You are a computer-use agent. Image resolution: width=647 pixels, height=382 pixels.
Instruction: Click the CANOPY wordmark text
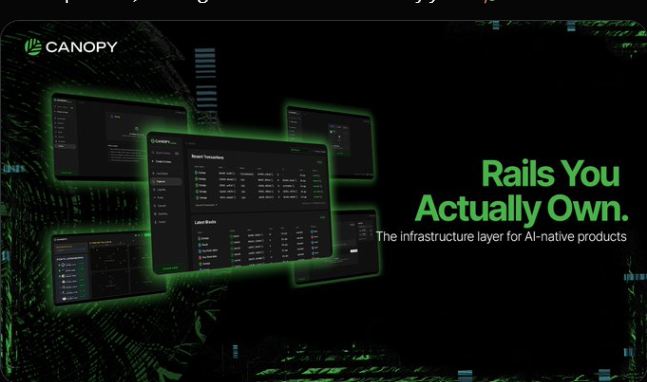81,47
